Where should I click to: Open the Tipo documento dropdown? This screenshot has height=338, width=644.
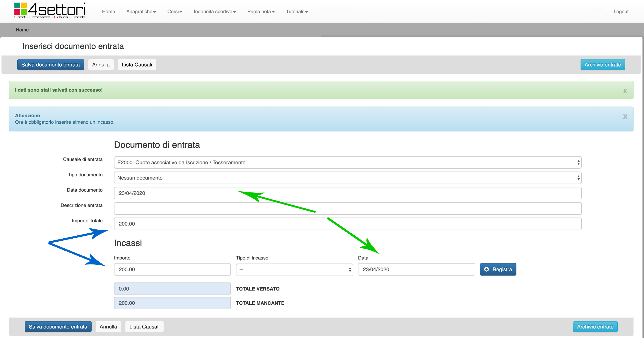click(347, 178)
